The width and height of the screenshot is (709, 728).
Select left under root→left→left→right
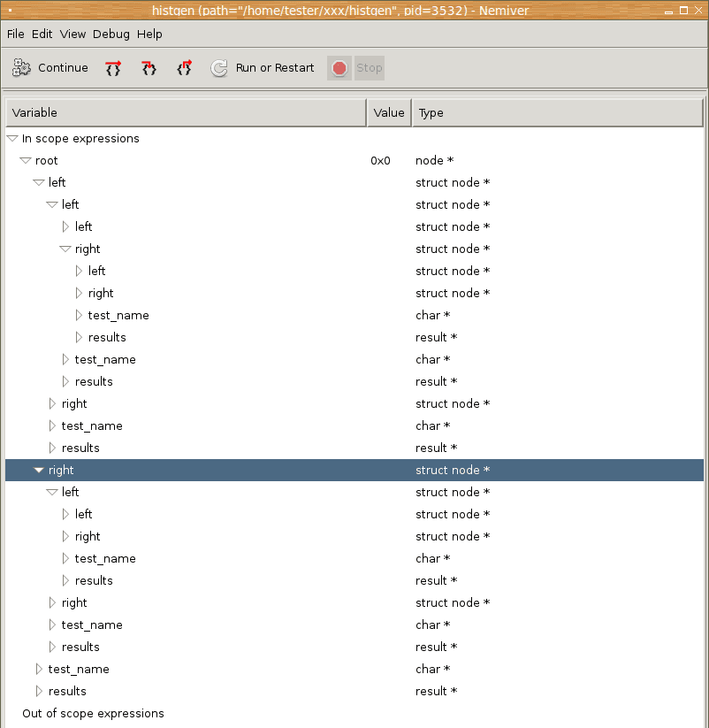coord(97,272)
